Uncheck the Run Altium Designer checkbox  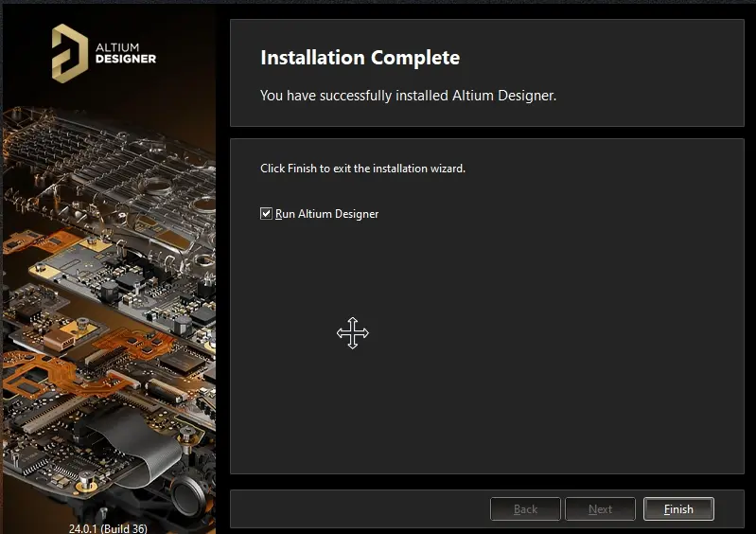tap(266, 213)
